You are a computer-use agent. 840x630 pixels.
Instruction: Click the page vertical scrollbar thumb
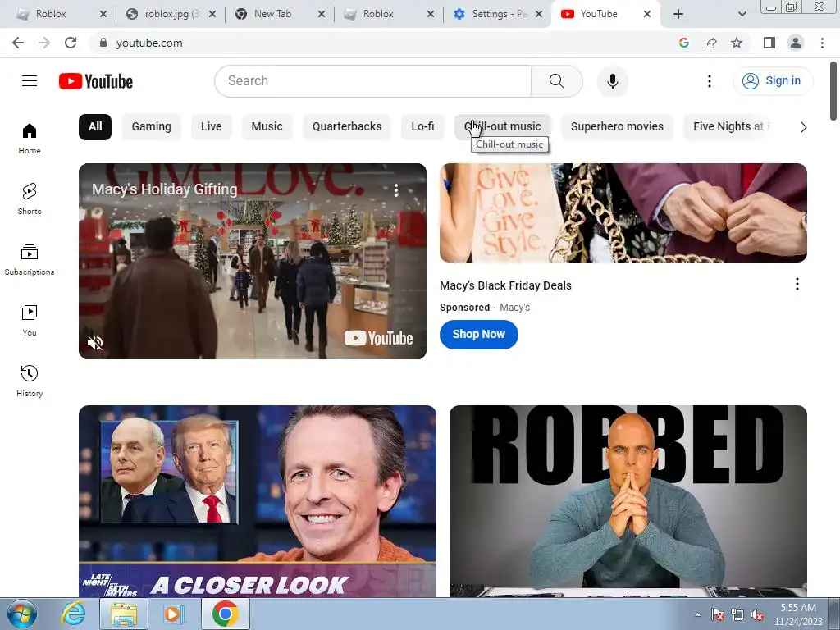[833, 91]
